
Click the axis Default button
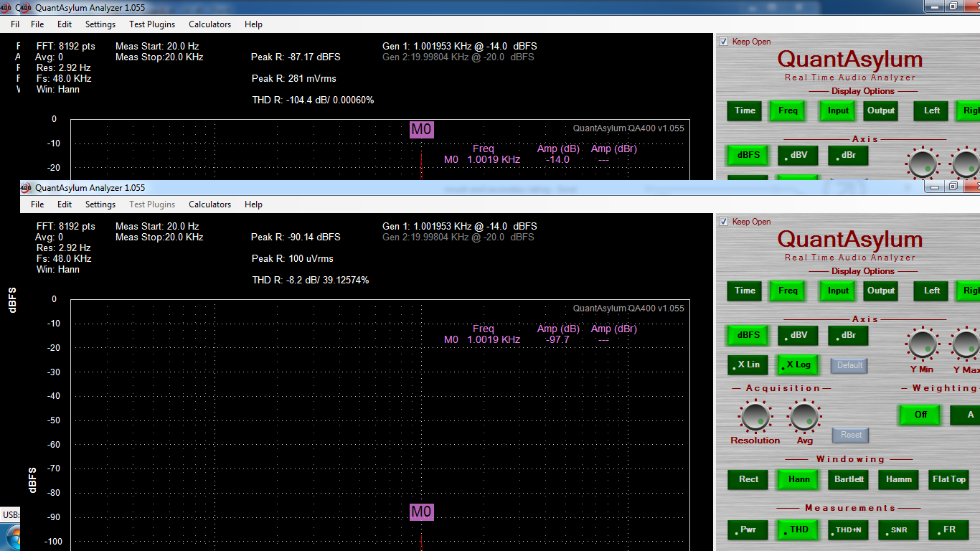coord(849,365)
